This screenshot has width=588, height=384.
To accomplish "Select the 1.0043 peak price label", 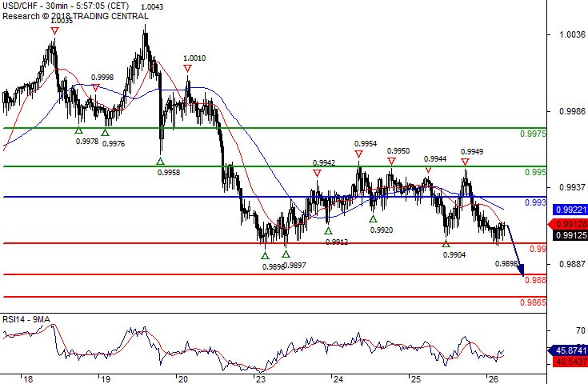I will (152, 6).
